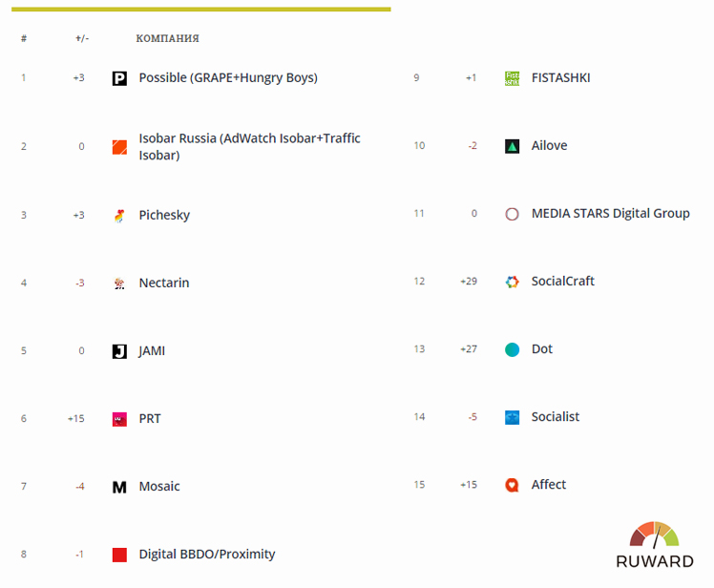Open the Digital BBDO/Proximity company link
Image resolution: width=714 pixels, height=588 pixels.
[207, 555]
